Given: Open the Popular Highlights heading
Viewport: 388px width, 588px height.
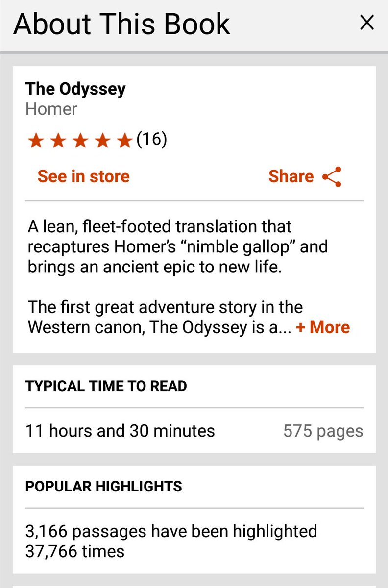Looking at the screenshot, I should tap(103, 487).
